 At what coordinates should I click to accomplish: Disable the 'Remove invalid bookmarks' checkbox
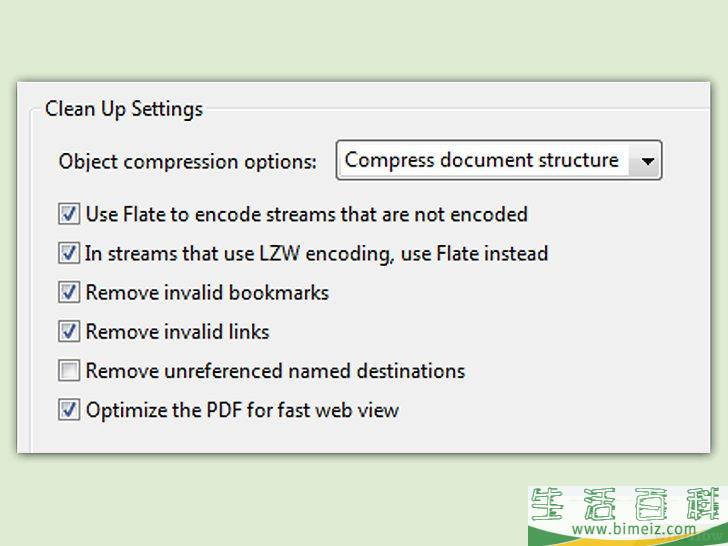69,293
